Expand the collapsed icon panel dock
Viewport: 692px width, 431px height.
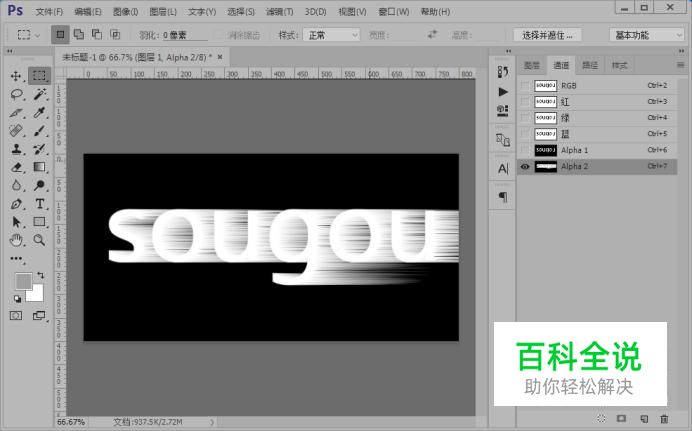[x=508, y=52]
